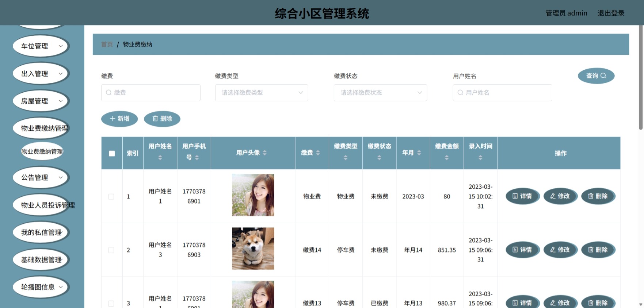Open the user avatar photo in row 1
Viewport: 644px width, 308px height.
pos(253,195)
